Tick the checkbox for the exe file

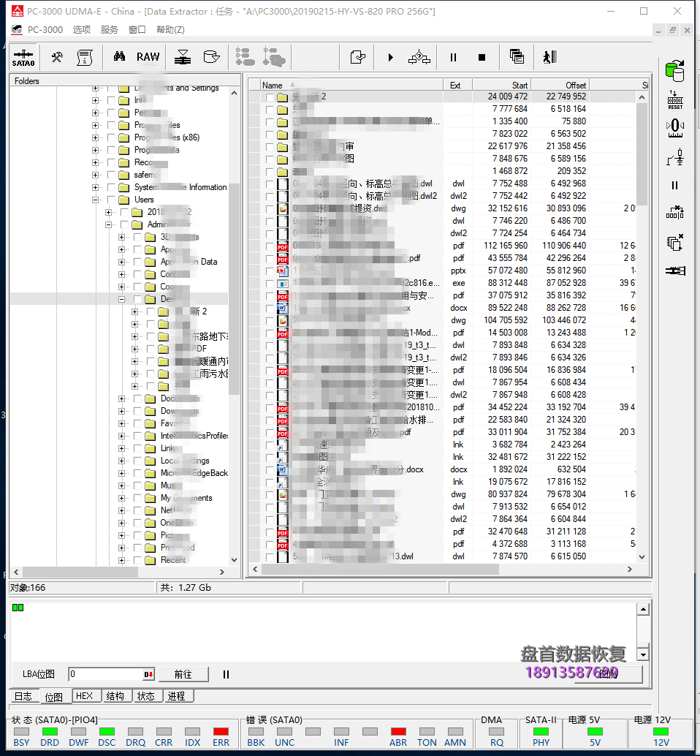click(x=270, y=284)
